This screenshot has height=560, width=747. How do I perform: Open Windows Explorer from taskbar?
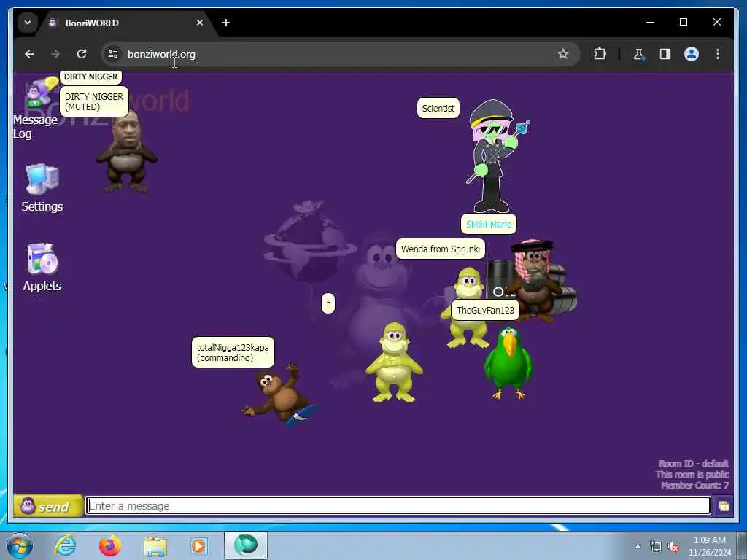click(x=155, y=546)
